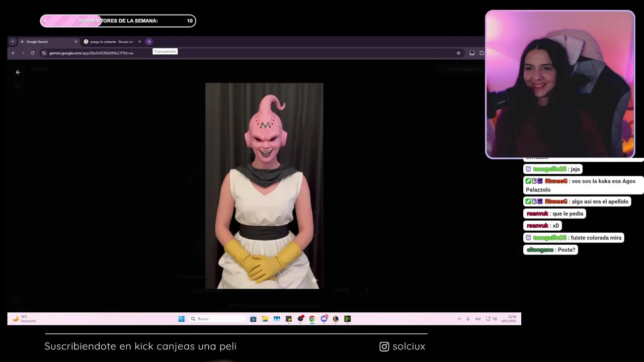Click 'fuiste colorada mira' chat message
Image resolution: width=644 pixels, height=362 pixels.
click(x=574, y=238)
